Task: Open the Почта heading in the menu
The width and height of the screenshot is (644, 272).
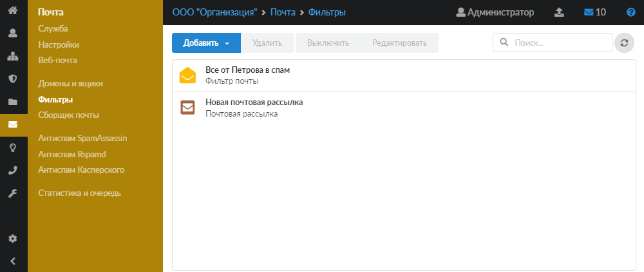Action: (51, 12)
